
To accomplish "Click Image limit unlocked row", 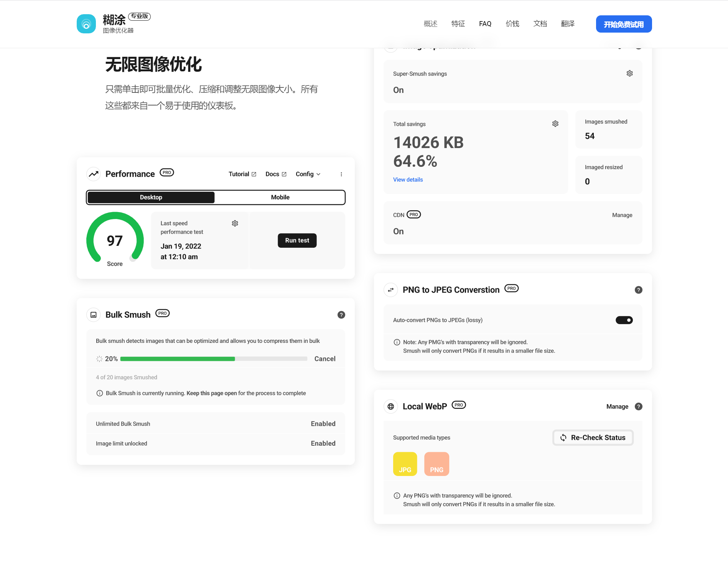I will (x=216, y=443).
